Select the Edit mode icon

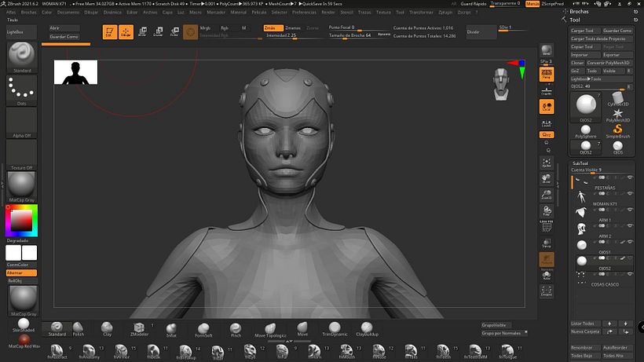[x=108, y=32]
